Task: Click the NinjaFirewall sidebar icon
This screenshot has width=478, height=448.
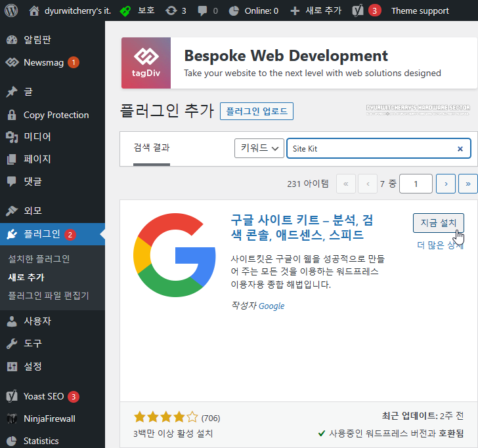Action: click(x=12, y=418)
